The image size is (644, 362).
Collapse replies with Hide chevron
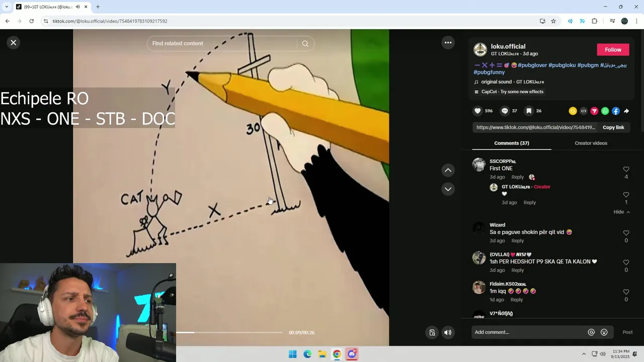pos(622,212)
